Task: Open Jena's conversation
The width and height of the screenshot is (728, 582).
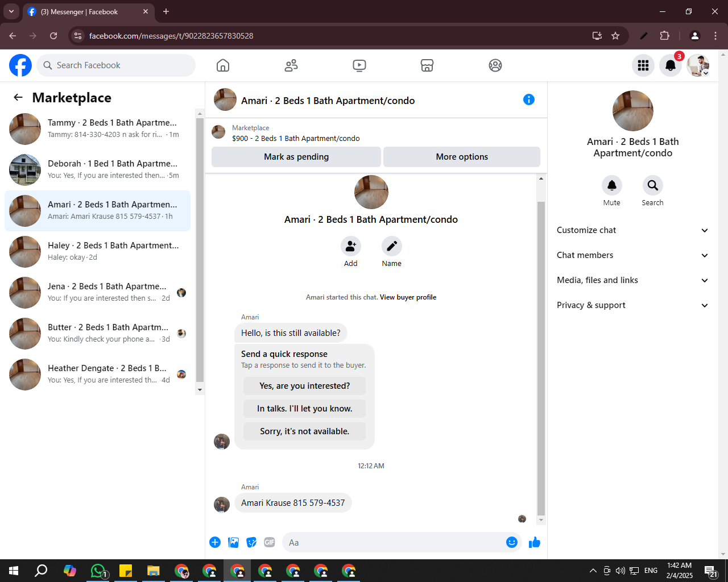Action: (x=98, y=293)
